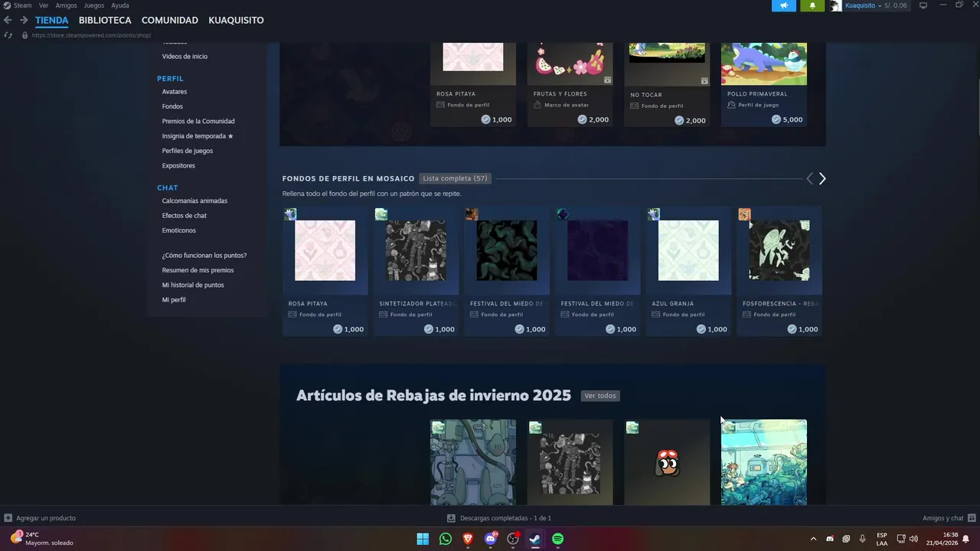Open the No Tocar profile background item
This screenshot has width=980, height=551.
tap(667, 84)
